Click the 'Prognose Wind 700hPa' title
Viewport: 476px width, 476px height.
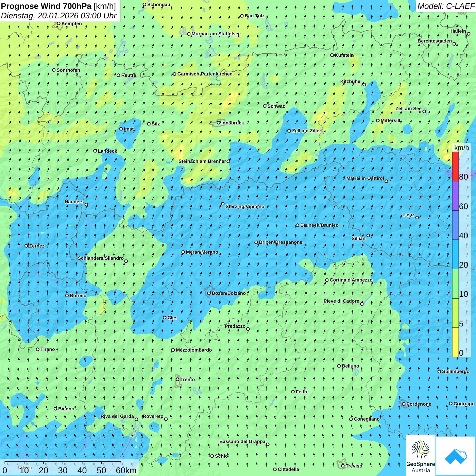(x=46, y=6)
